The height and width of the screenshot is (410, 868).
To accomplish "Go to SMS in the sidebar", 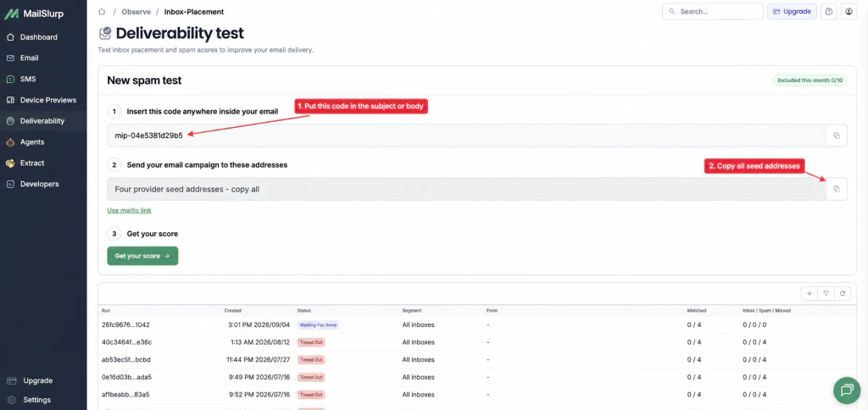I will (x=28, y=79).
